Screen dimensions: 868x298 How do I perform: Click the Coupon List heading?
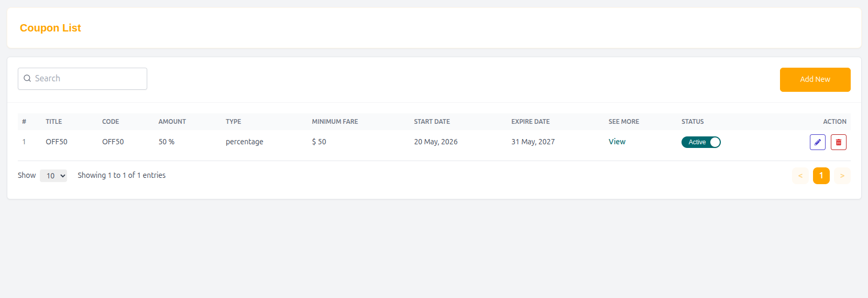pos(50,28)
